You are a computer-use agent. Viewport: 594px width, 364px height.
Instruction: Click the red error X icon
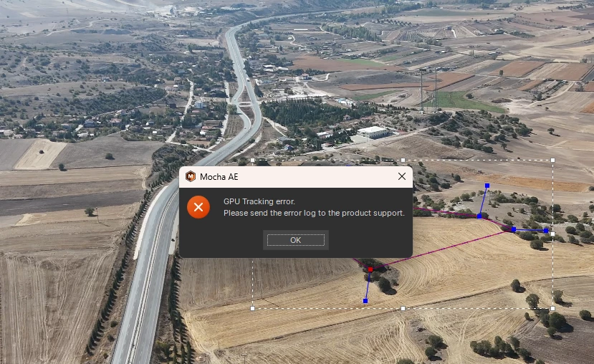click(x=198, y=207)
